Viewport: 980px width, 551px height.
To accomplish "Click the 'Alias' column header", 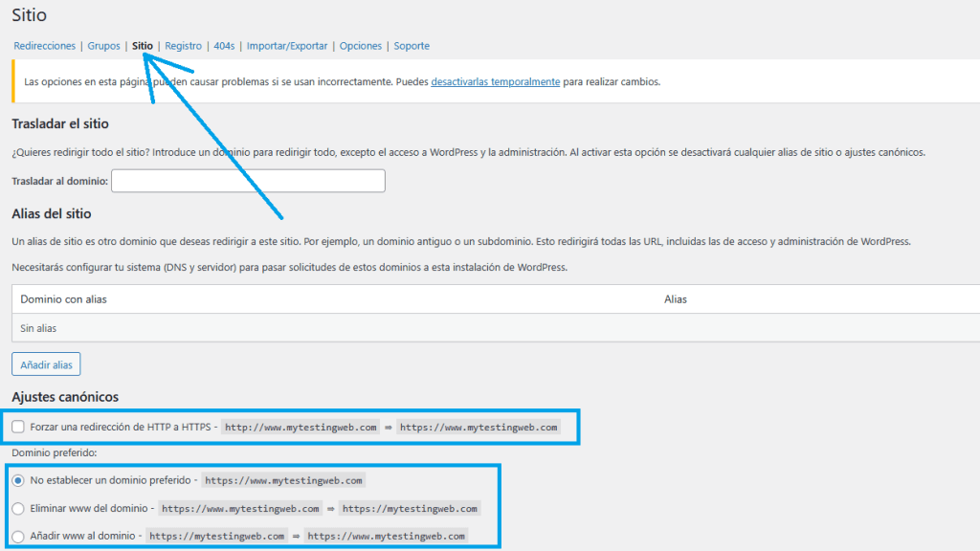I will [x=676, y=299].
